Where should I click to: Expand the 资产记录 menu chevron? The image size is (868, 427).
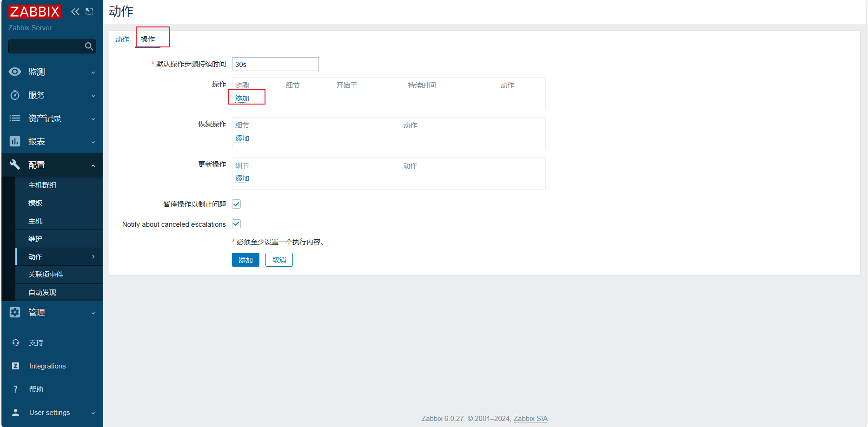[93, 119]
